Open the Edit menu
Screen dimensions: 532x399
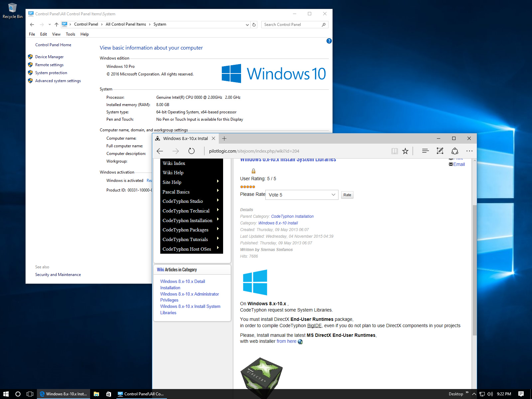coord(44,34)
